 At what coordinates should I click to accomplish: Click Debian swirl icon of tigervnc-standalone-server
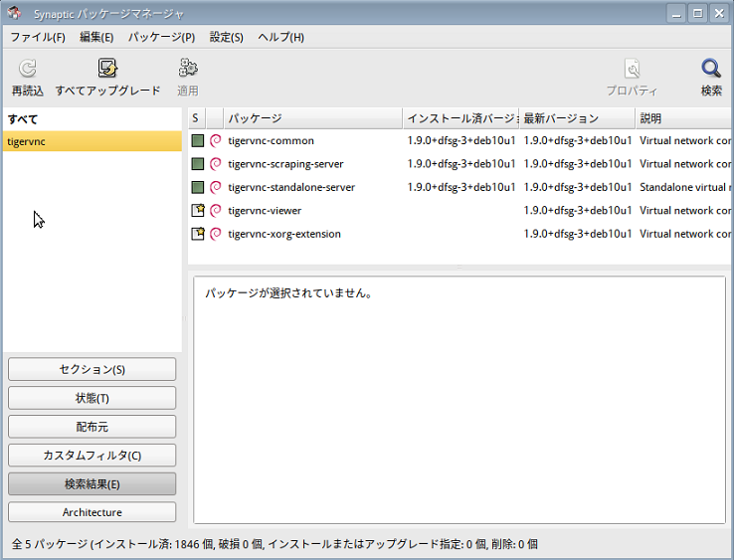[x=216, y=187]
